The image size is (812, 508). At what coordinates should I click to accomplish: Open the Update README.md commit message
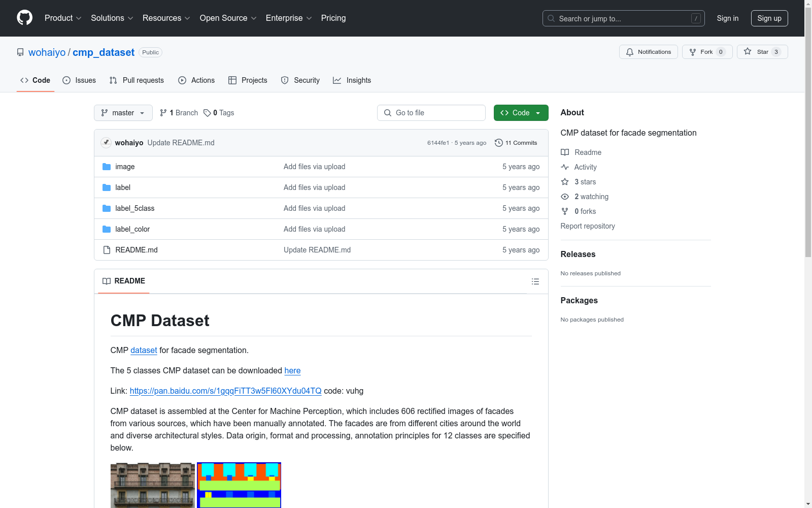pos(181,143)
